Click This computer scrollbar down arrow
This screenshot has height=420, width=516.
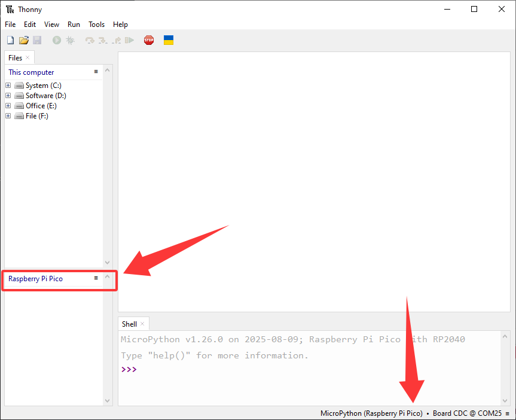[107, 263]
